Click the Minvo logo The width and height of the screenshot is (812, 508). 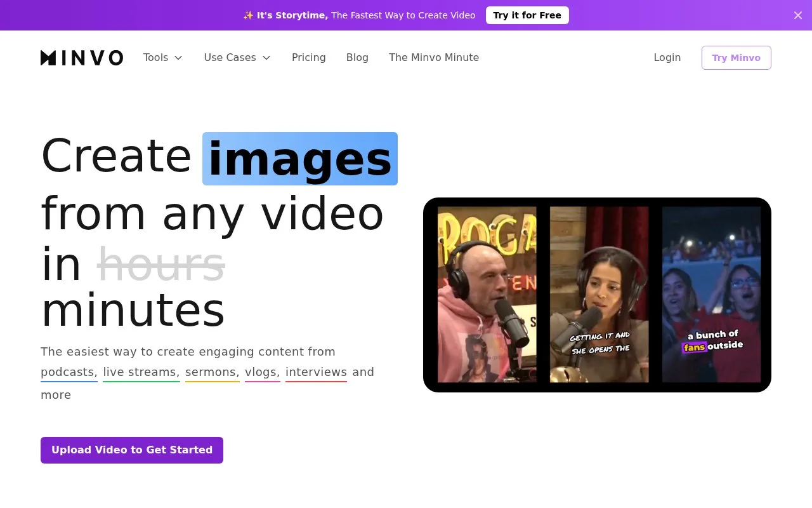(82, 58)
